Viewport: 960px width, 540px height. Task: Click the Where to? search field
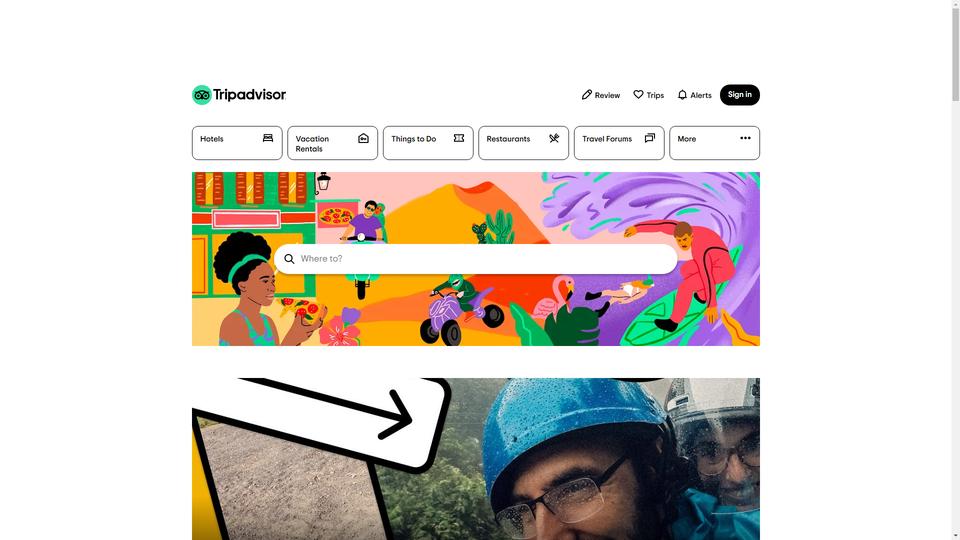pyautogui.click(x=476, y=259)
